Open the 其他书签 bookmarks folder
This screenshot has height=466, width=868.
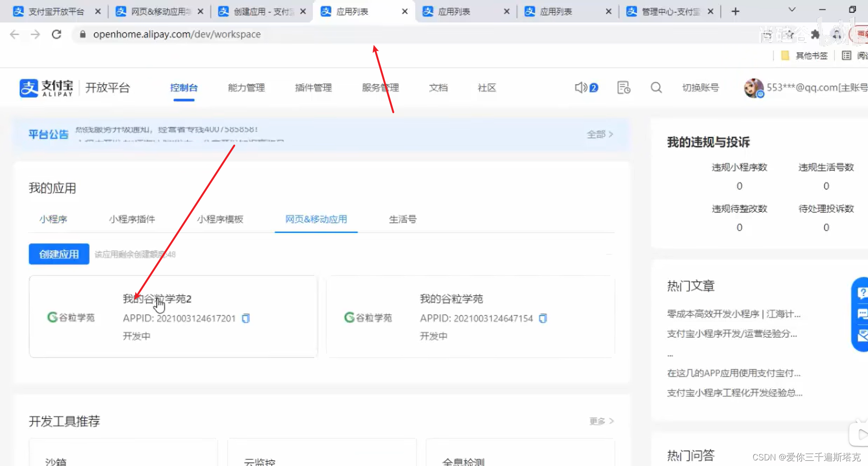(x=804, y=56)
